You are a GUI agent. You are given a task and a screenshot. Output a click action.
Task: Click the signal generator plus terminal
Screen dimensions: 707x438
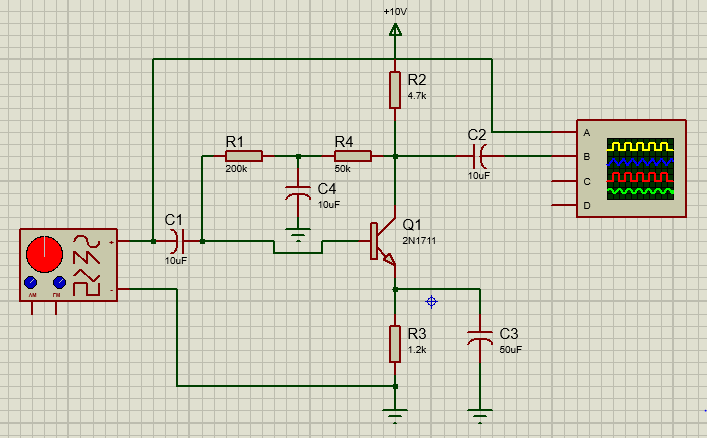pos(111,242)
